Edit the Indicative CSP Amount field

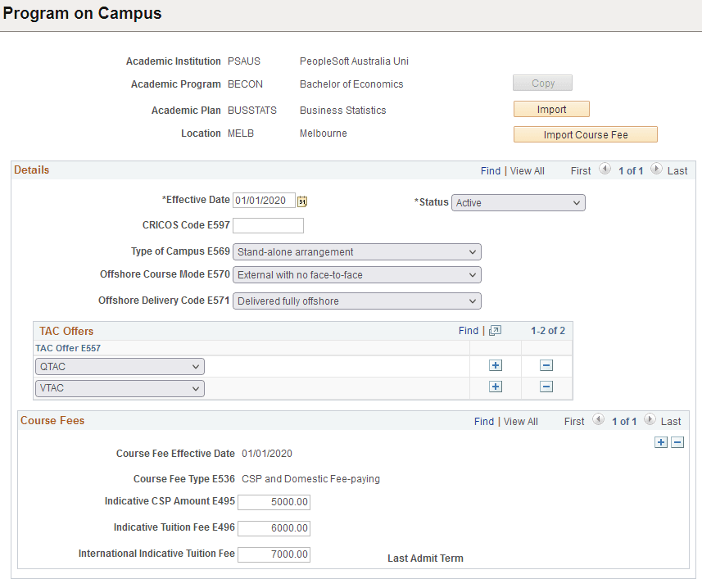pyautogui.click(x=274, y=502)
